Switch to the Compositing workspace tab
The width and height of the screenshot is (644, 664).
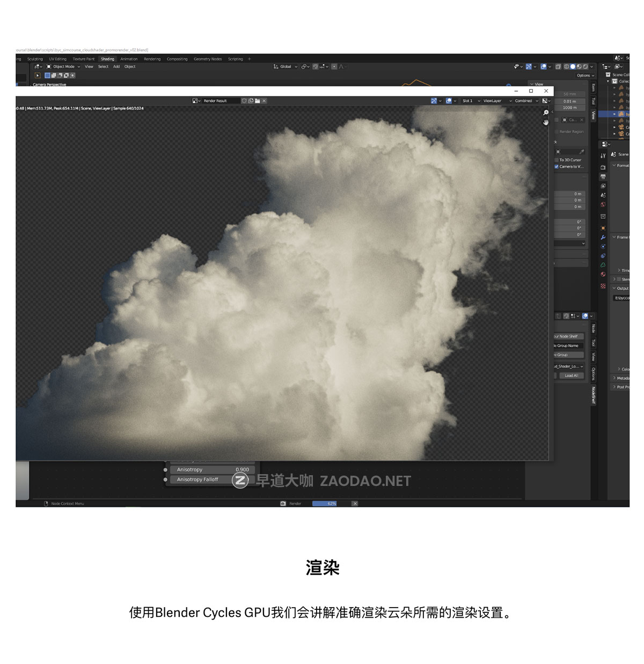point(177,59)
